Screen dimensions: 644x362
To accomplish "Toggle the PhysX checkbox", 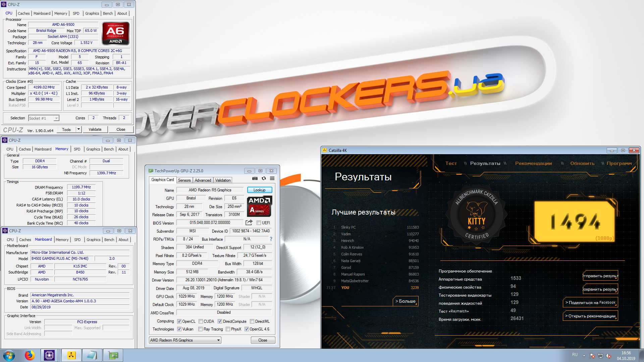I will tap(228, 329).
